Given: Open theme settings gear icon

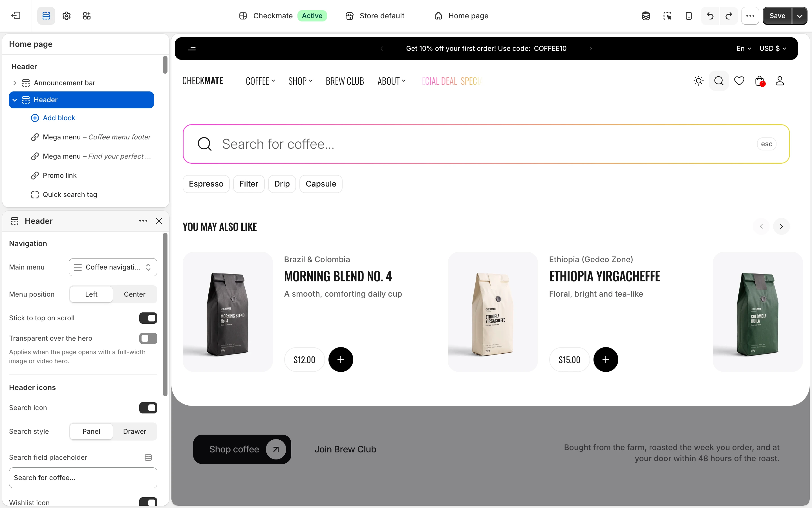Looking at the screenshot, I should click(x=67, y=16).
